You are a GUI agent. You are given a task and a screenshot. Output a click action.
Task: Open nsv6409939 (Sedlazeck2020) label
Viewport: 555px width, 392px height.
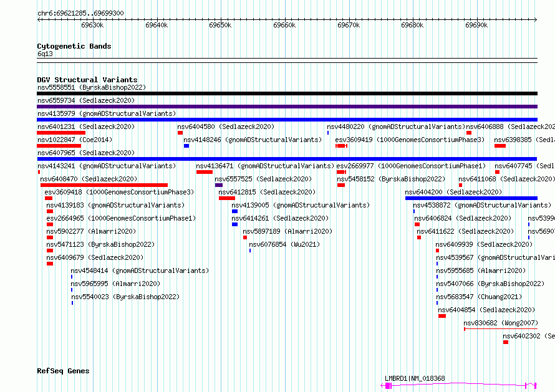point(484,244)
